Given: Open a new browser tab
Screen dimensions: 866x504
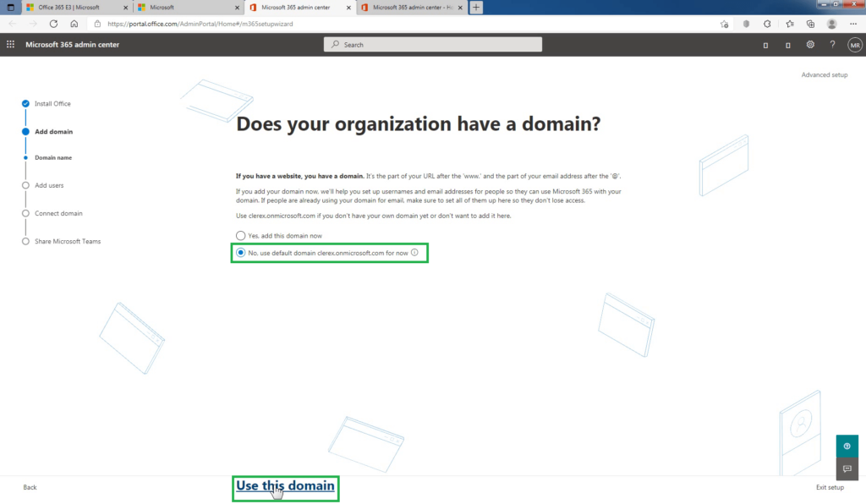Looking at the screenshot, I should click(476, 7).
